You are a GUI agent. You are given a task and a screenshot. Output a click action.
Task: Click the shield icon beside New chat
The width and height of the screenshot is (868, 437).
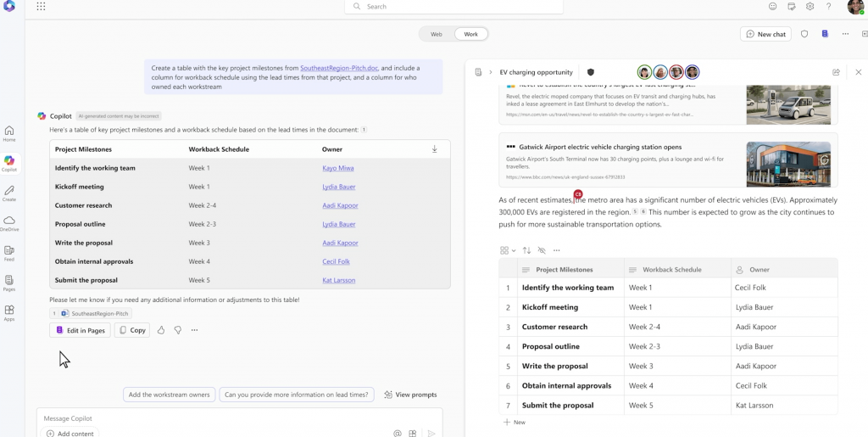tap(804, 34)
